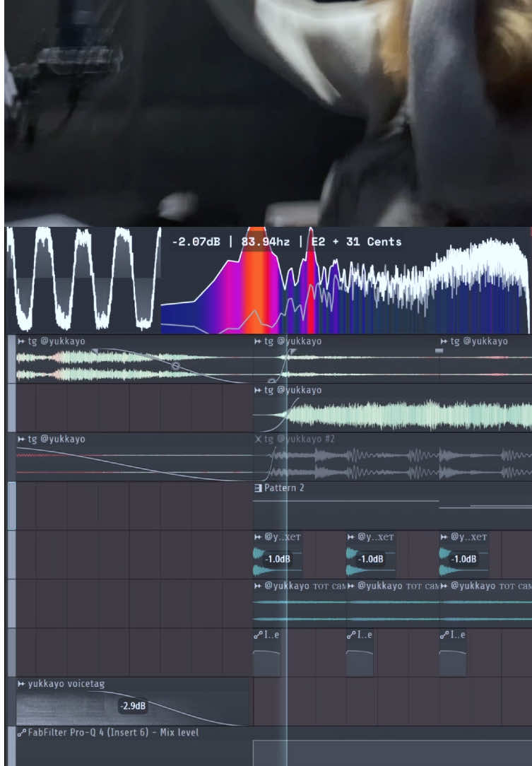Open clip menu icon of second-track tg @yukkayo clip
The width and height of the screenshot is (532, 766).
click(x=258, y=390)
